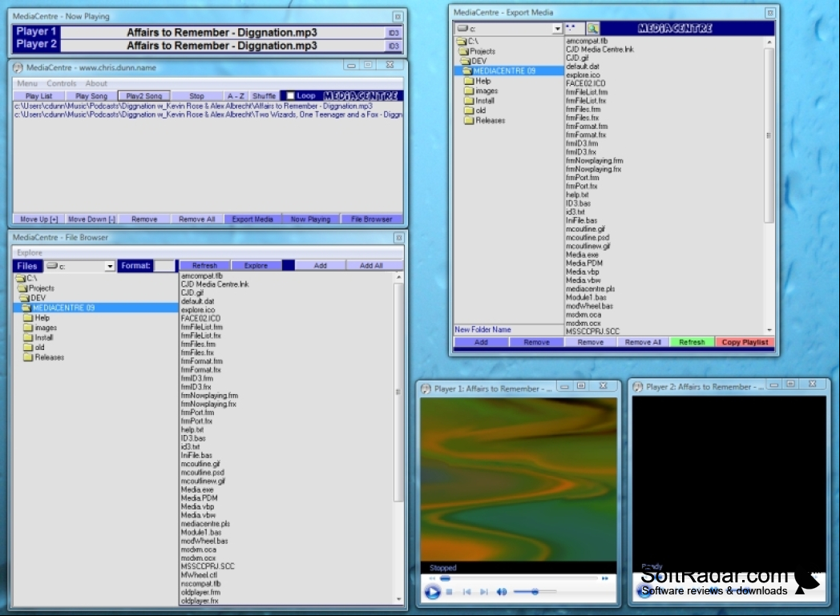Move selected track up with Move Up [+]
The image size is (840, 616).
pos(39,219)
